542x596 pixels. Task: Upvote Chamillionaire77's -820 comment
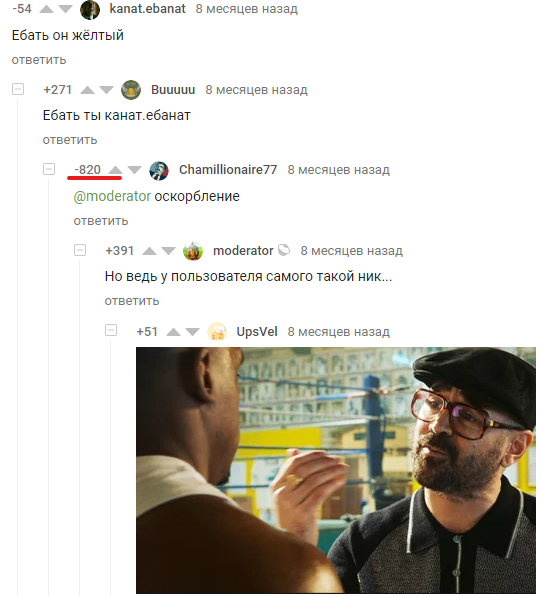(x=115, y=170)
